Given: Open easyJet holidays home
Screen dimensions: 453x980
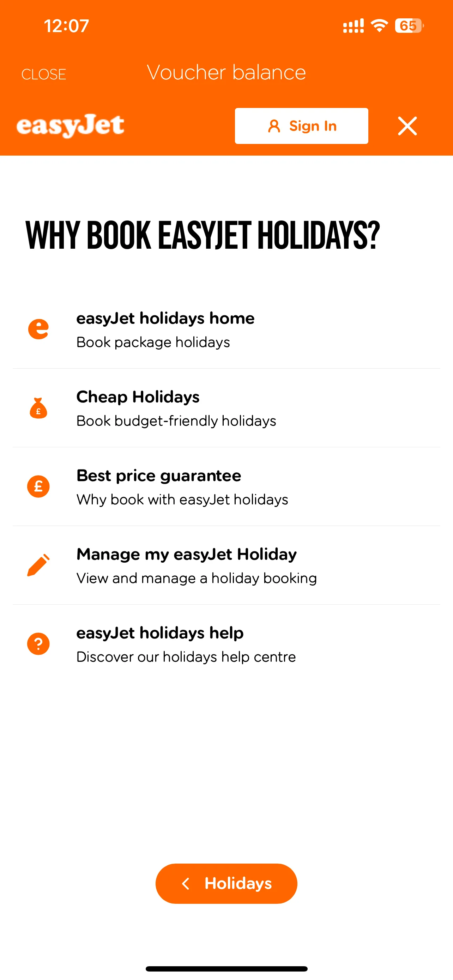Looking at the screenshot, I should [x=165, y=319].
